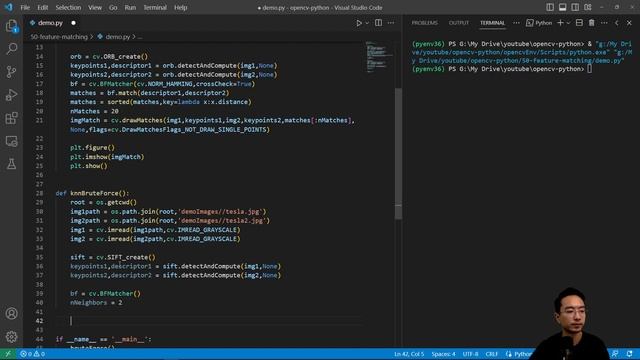Click 'def knnBruteForce():' line

click(x=92, y=193)
